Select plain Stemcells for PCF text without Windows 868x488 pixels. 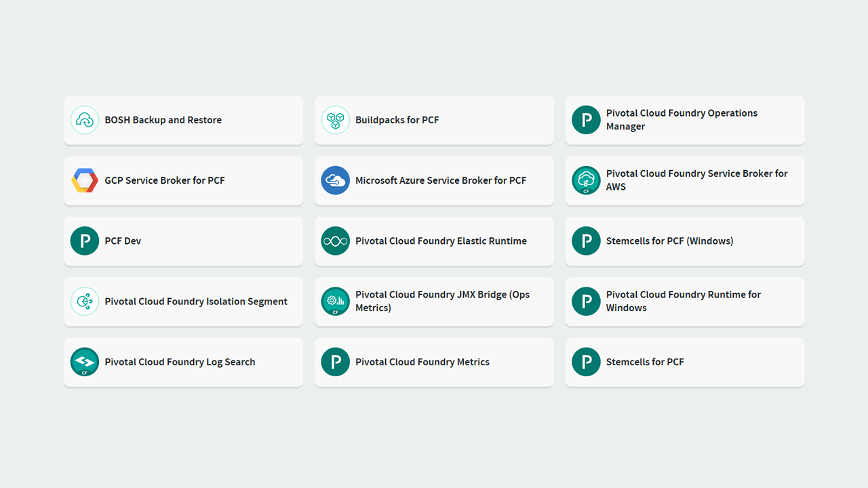(645, 362)
